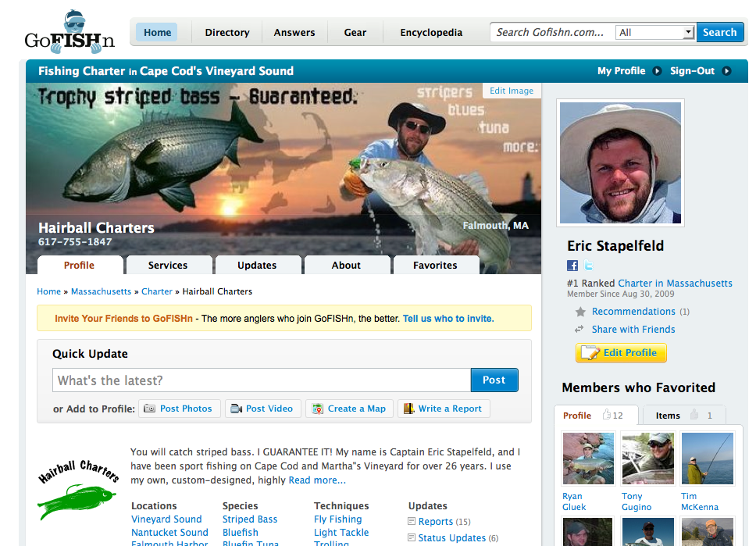Open the Encyclopedia nav item

431,32
